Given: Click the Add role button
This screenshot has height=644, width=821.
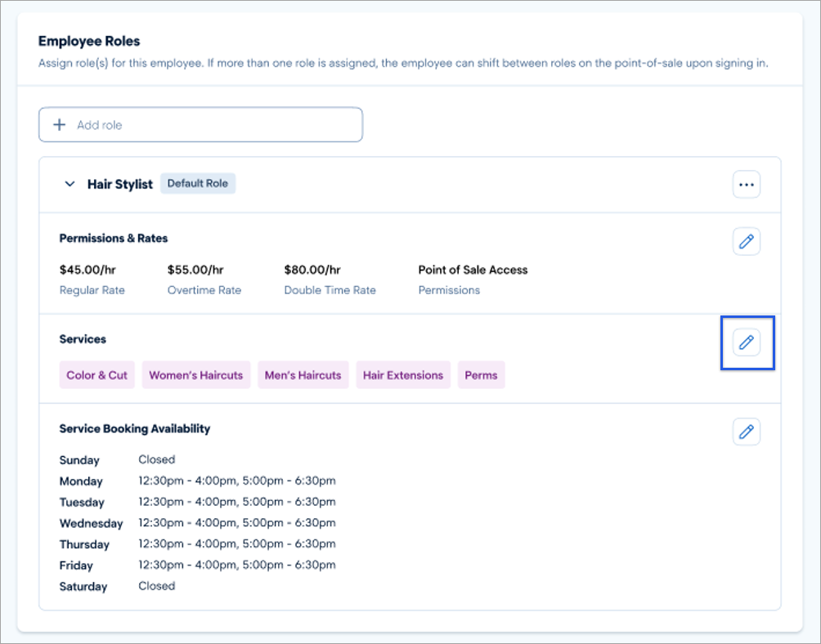Looking at the screenshot, I should point(200,124).
